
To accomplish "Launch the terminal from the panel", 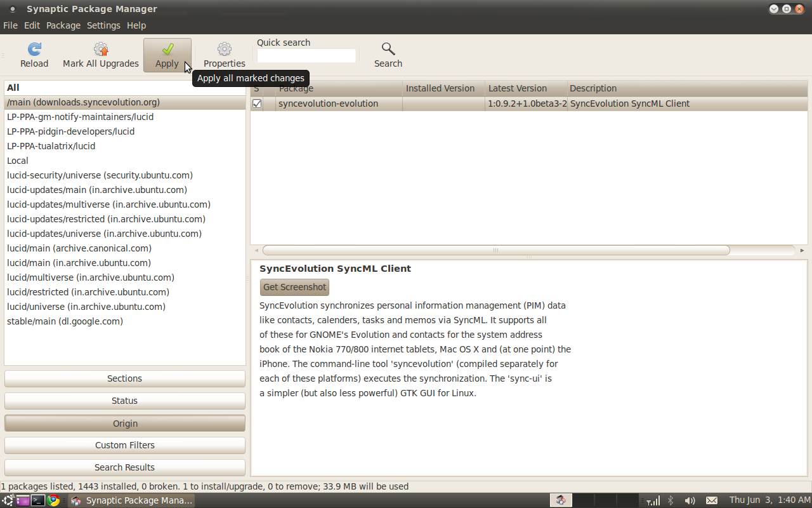I will point(38,500).
